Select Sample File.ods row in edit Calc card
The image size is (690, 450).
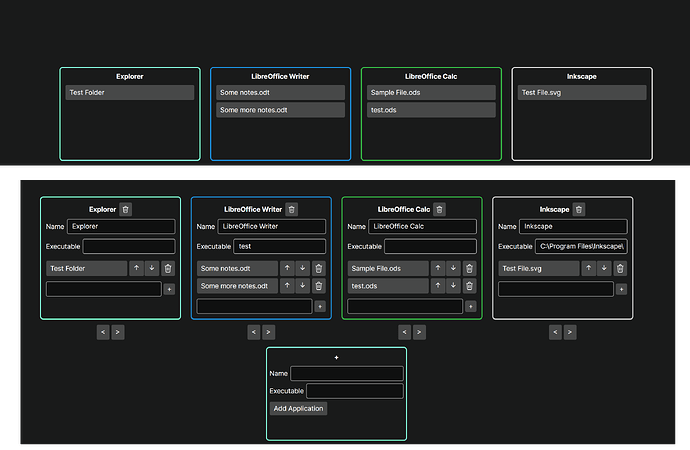point(388,268)
